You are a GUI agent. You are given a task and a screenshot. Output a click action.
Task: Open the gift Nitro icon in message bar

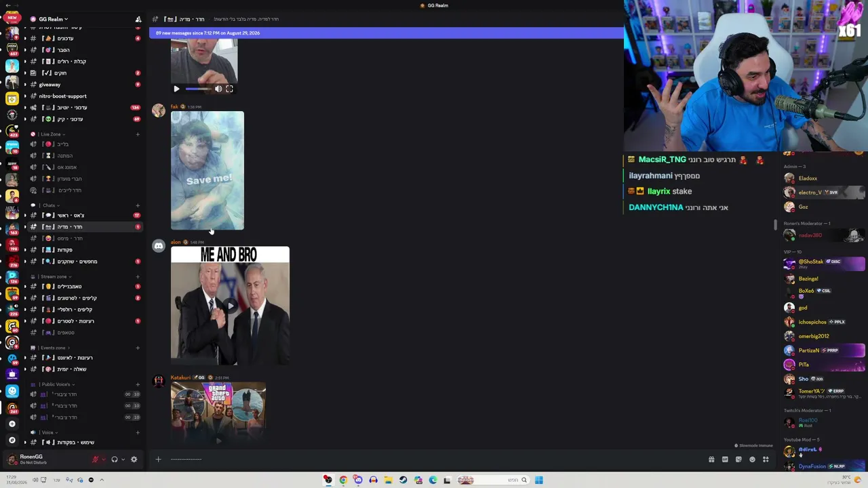(711, 460)
